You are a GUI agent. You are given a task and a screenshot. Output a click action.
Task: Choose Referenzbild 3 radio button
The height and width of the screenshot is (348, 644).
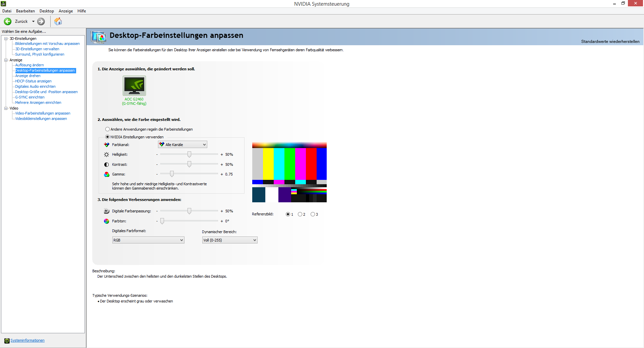(313, 214)
